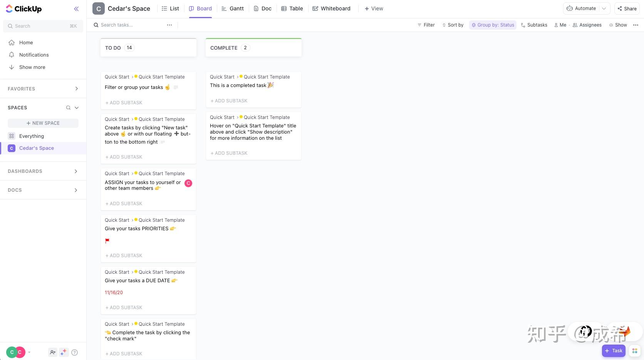Click the pink assignee avatar on ASSIGN task

188,183
